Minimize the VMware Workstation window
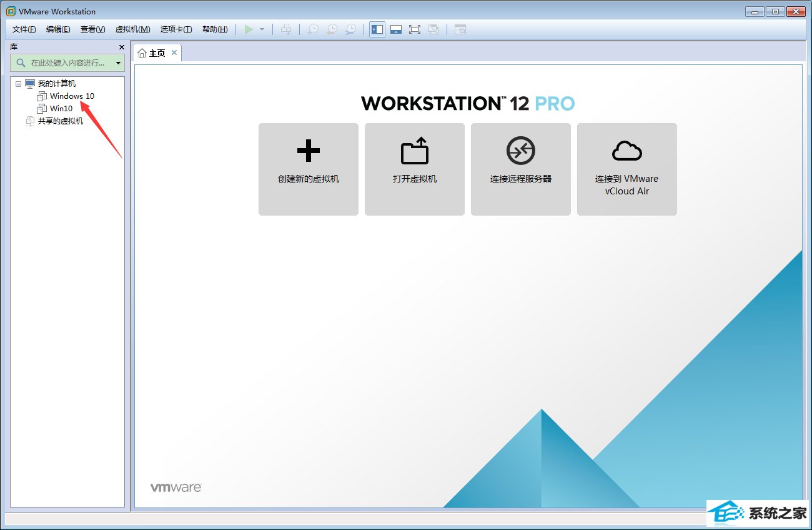 click(x=756, y=11)
